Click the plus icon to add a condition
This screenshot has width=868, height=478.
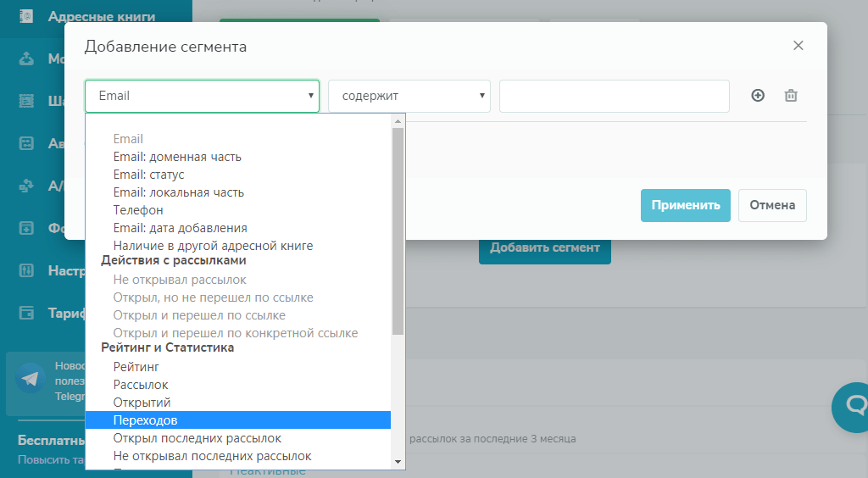758,96
